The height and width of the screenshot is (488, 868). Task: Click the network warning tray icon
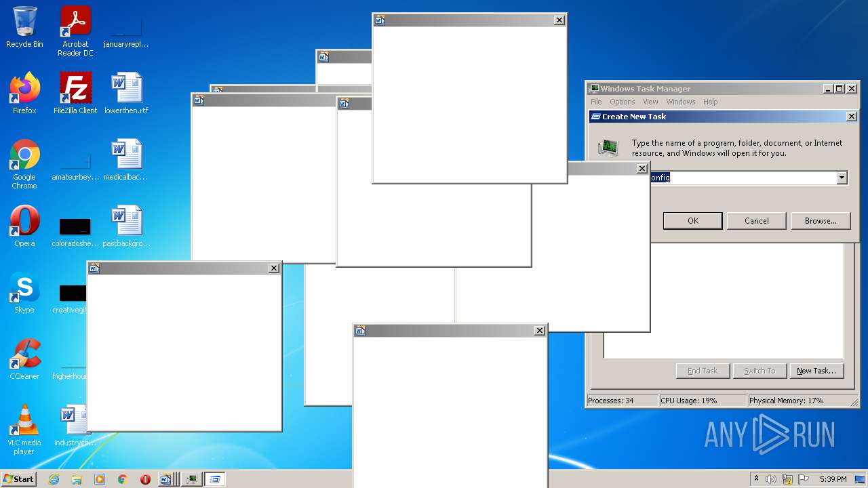click(787, 479)
